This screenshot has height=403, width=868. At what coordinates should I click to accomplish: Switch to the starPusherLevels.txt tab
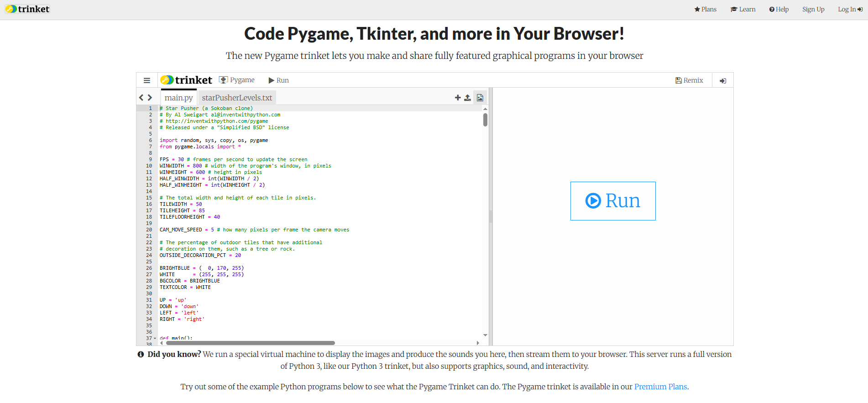(237, 98)
